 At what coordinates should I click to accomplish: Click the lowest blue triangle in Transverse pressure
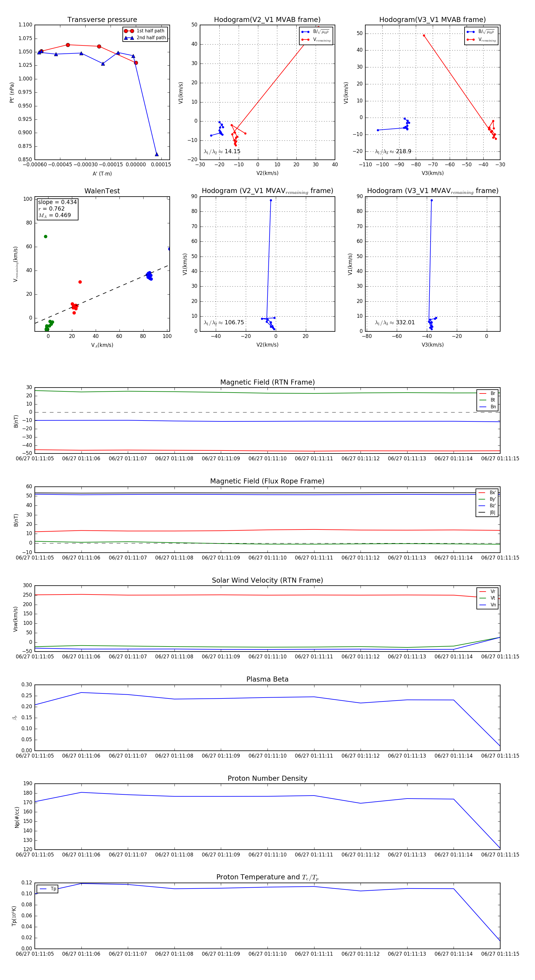[157, 154]
